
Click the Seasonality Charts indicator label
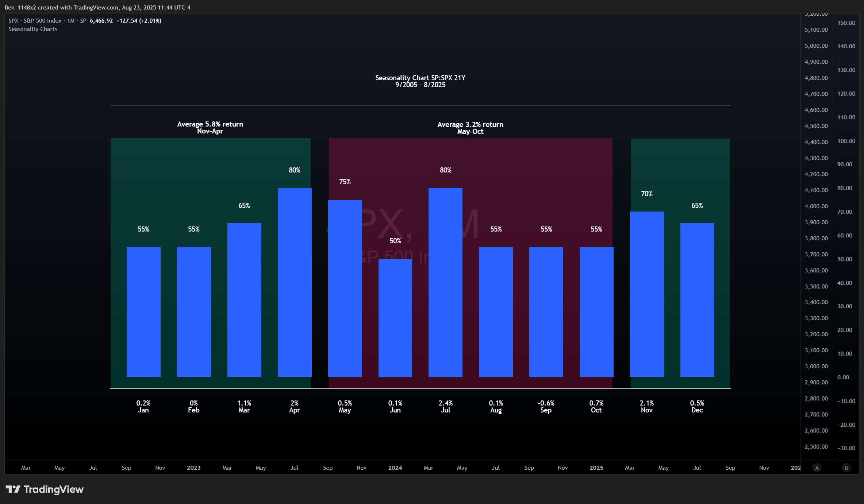[x=33, y=29]
